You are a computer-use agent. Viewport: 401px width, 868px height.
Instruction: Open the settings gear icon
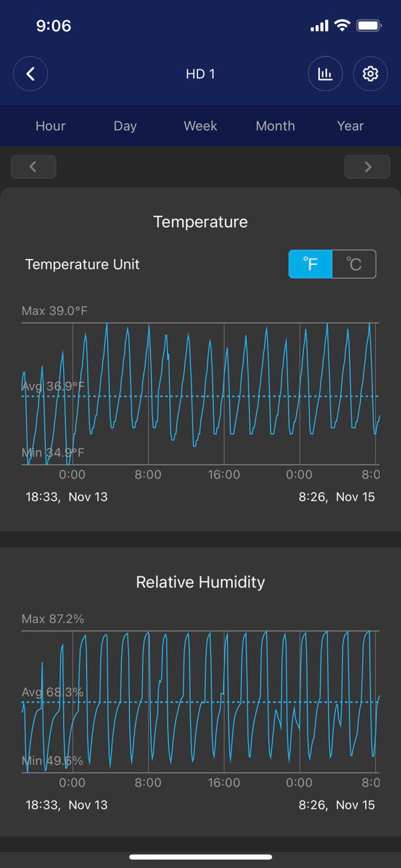(x=370, y=74)
